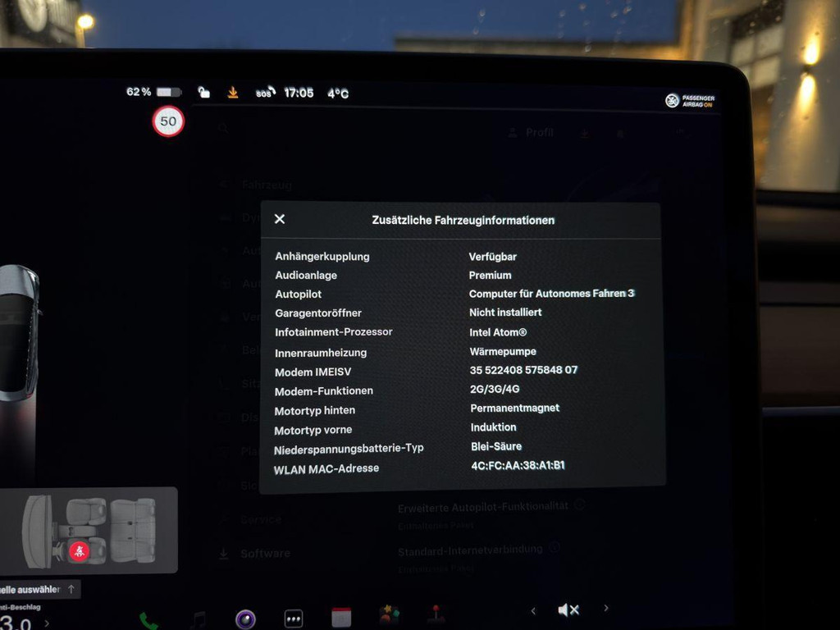Tap the seat occupancy overview thumbnail

pyautogui.click(x=89, y=531)
